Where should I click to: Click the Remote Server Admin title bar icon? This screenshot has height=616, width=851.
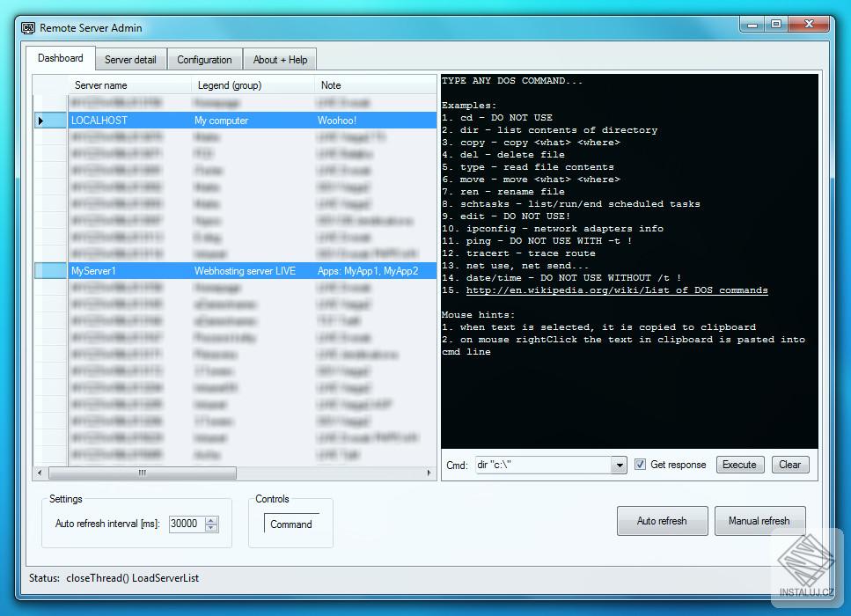point(27,27)
